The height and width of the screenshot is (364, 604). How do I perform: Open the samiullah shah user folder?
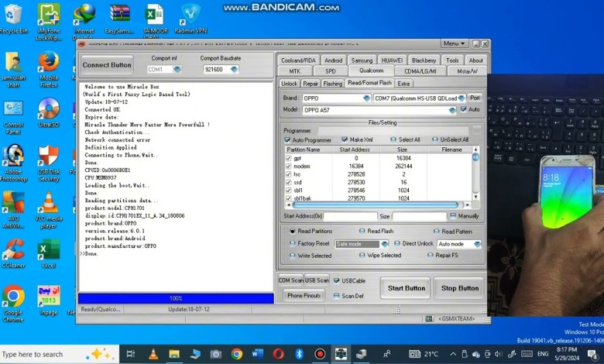coord(13,70)
